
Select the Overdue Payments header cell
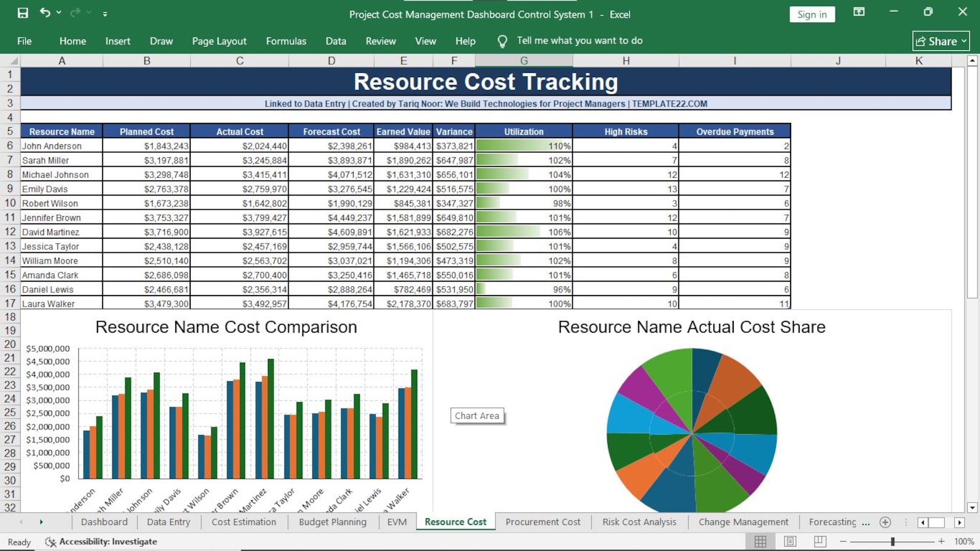click(735, 131)
